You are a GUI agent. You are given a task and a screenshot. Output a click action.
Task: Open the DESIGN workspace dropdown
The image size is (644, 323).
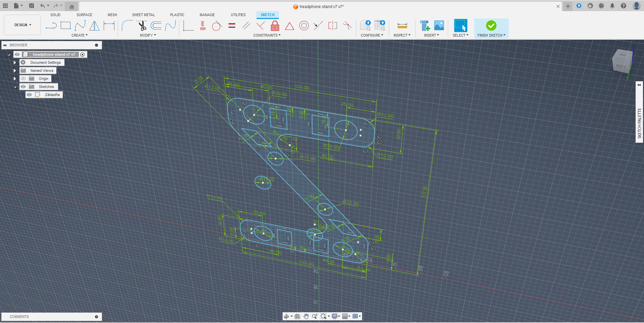pos(22,25)
